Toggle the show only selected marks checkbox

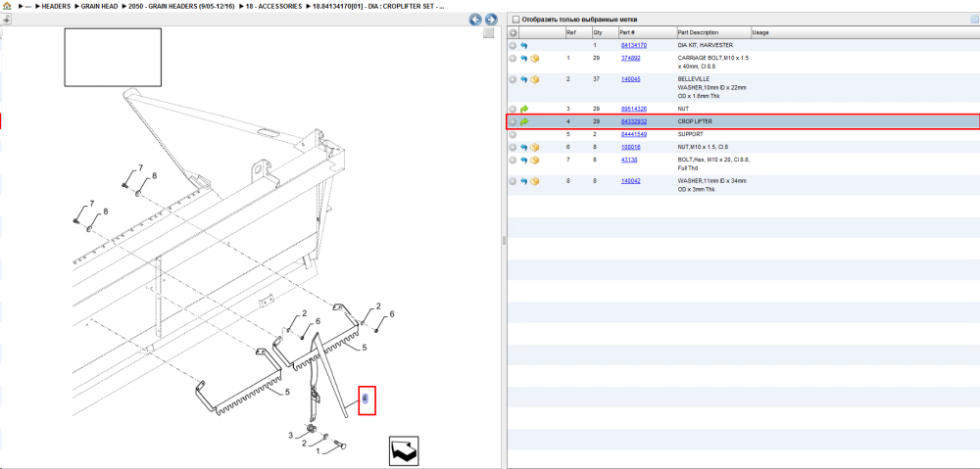point(515,20)
